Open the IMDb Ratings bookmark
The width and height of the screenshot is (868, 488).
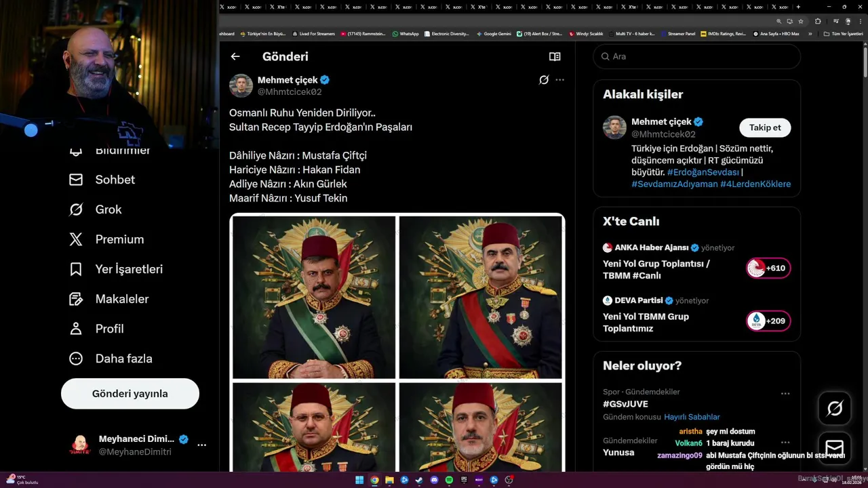pos(724,33)
